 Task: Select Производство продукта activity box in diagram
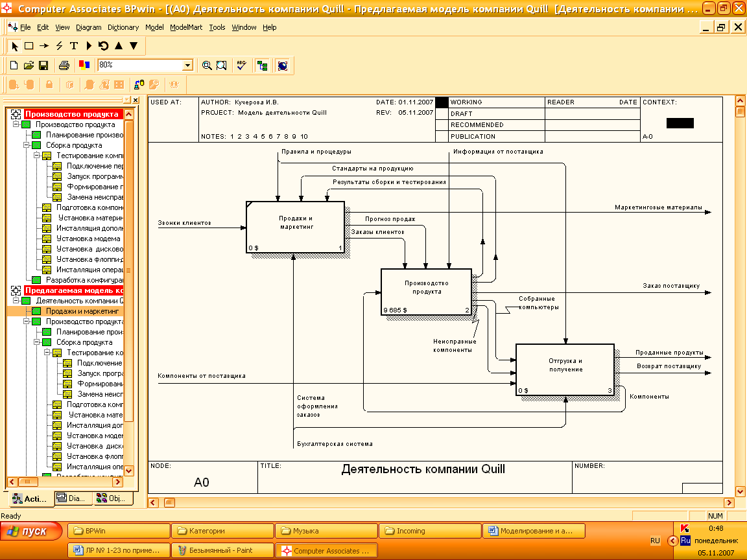[427, 292]
